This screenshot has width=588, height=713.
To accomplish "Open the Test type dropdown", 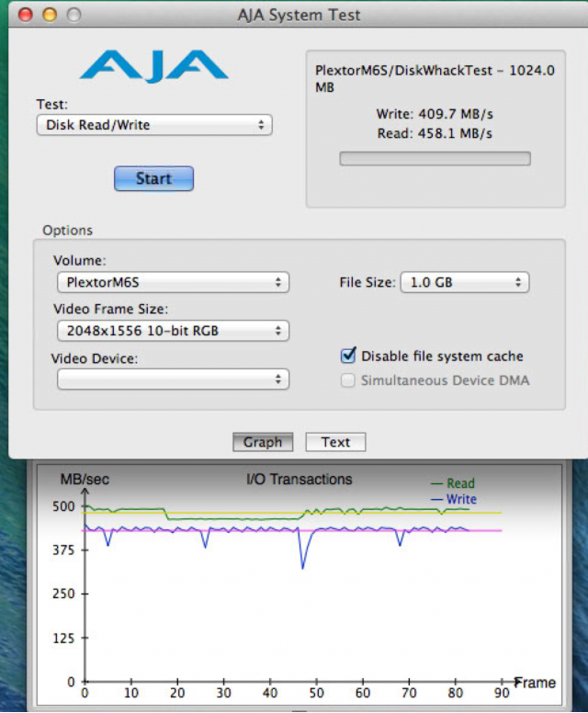I will coord(154,125).
